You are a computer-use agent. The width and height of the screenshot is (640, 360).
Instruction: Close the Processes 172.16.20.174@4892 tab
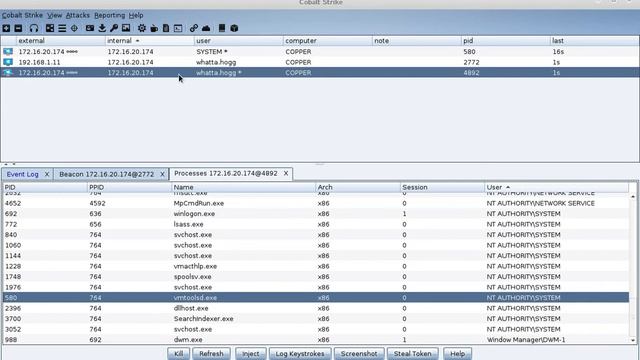tap(286, 173)
